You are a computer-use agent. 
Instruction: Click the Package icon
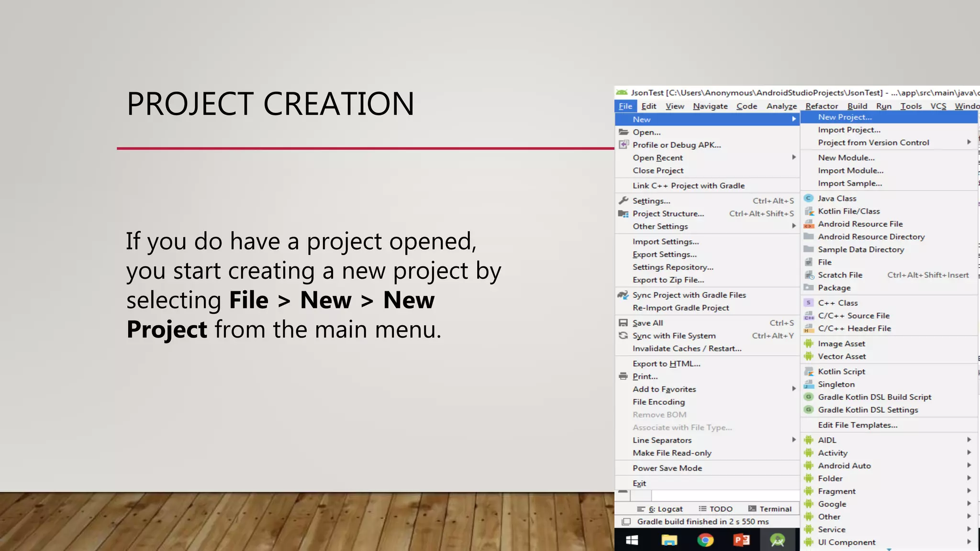click(x=809, y=287)
